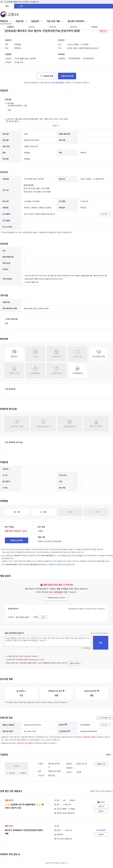113x868 pixels.
Task: Open 지도 보기 for 안성고용센터
Action: [x=105, y=725]
